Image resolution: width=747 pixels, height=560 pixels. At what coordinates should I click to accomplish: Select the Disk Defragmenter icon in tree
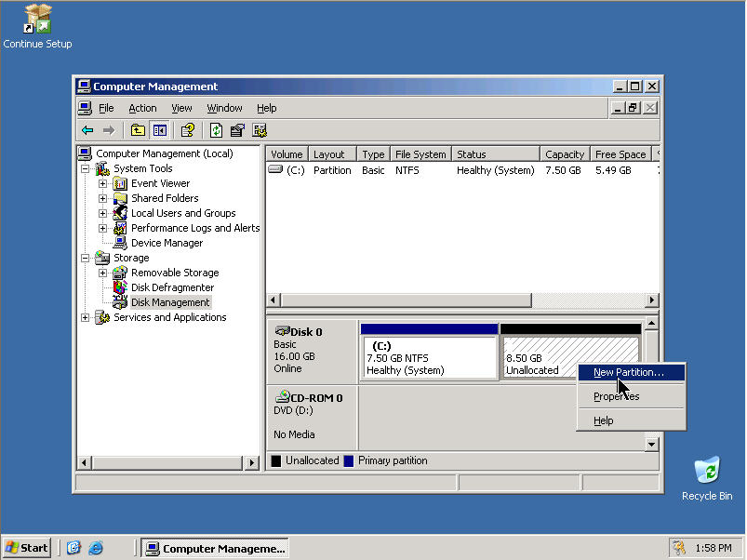(120, 287)
